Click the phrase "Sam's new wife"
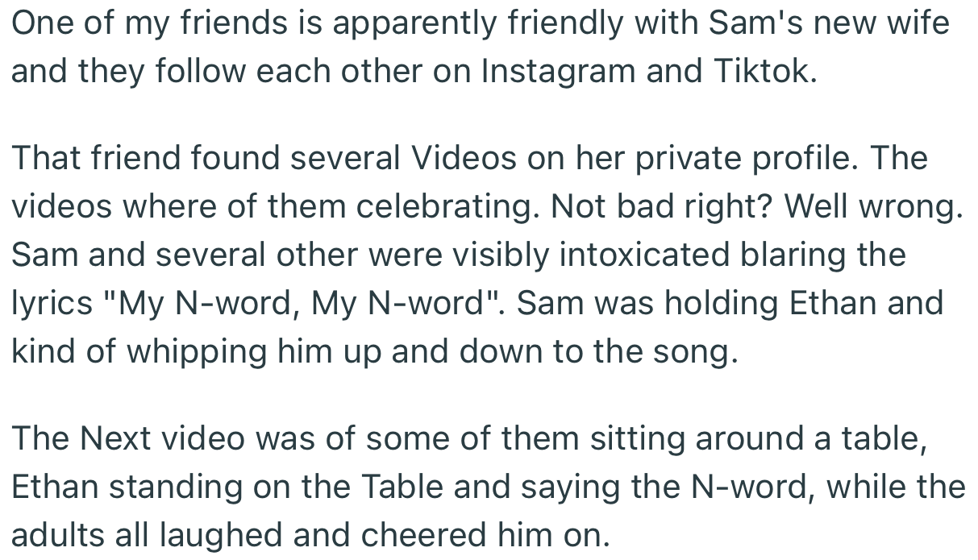The image size is (978, 560). tap(829, 23)
